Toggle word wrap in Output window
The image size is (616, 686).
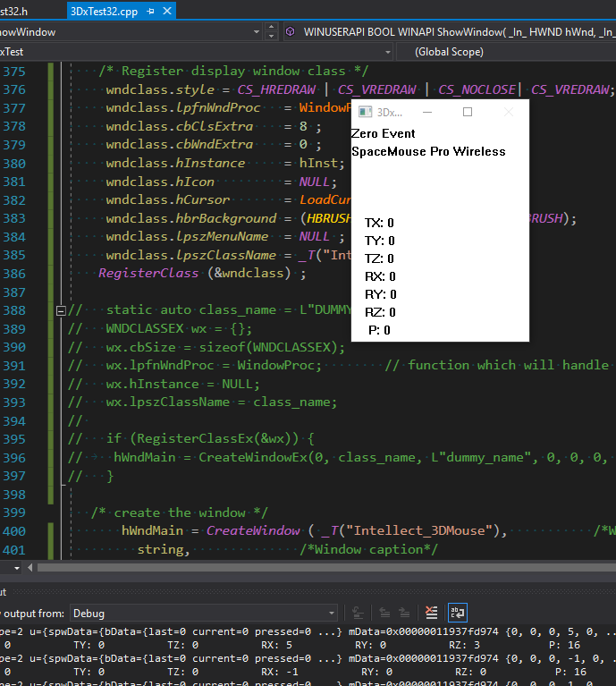458,613
